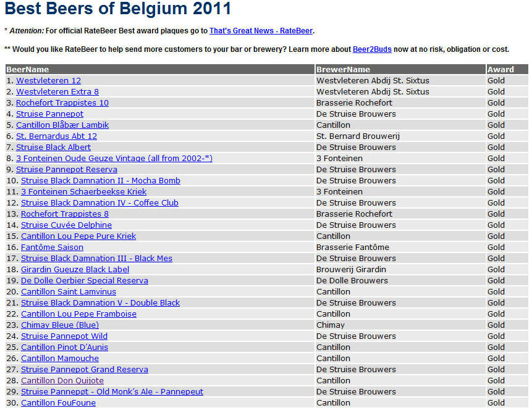Image resolution: width=532 pixels, height=408 pixels.
Task: Click 3 Fonteinen Oude Geuze Vintage link
Action: pyautogui.click(x=114, y=159)
